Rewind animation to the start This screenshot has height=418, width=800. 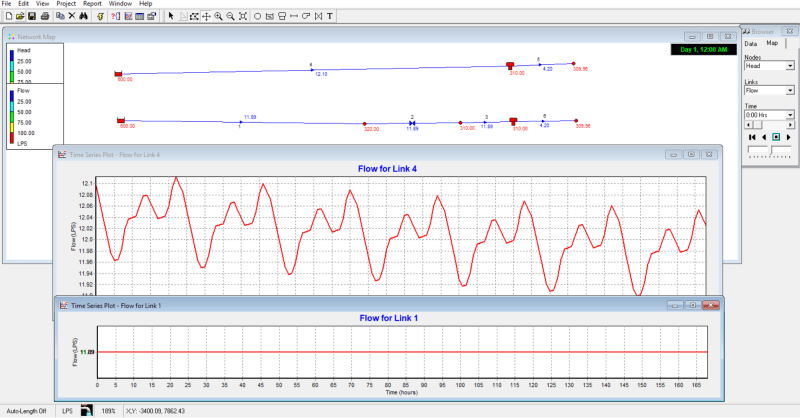(x=752, y=137)
